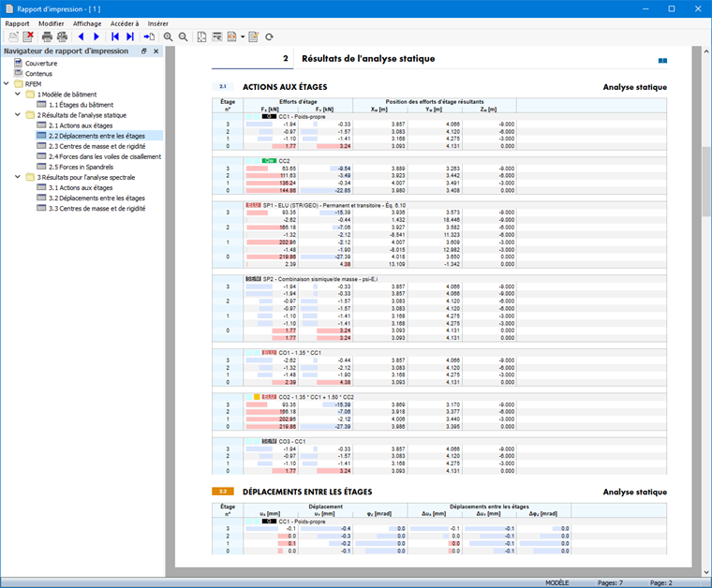Viewport: 712px width, 588px height.
Task: Click the table icon of 2.1 Actions aux étages
Action: coord(41,125)
